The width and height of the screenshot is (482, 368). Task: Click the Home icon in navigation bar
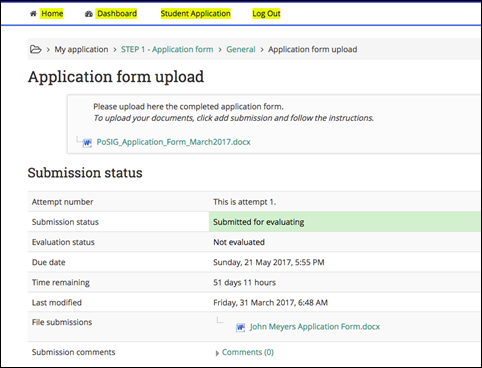pyautogui.click(x=33, y=14)
